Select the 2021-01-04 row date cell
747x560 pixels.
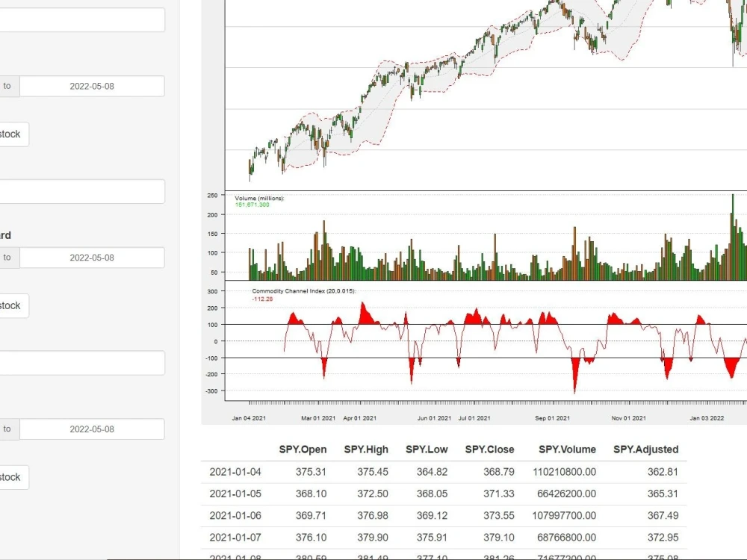point(235,472)
